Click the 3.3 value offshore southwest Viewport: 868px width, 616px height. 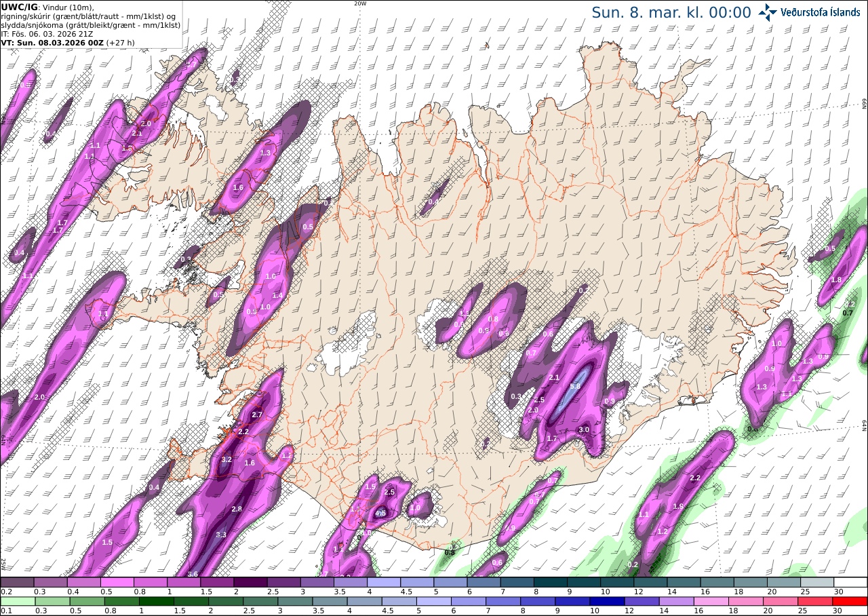point(221,535)
